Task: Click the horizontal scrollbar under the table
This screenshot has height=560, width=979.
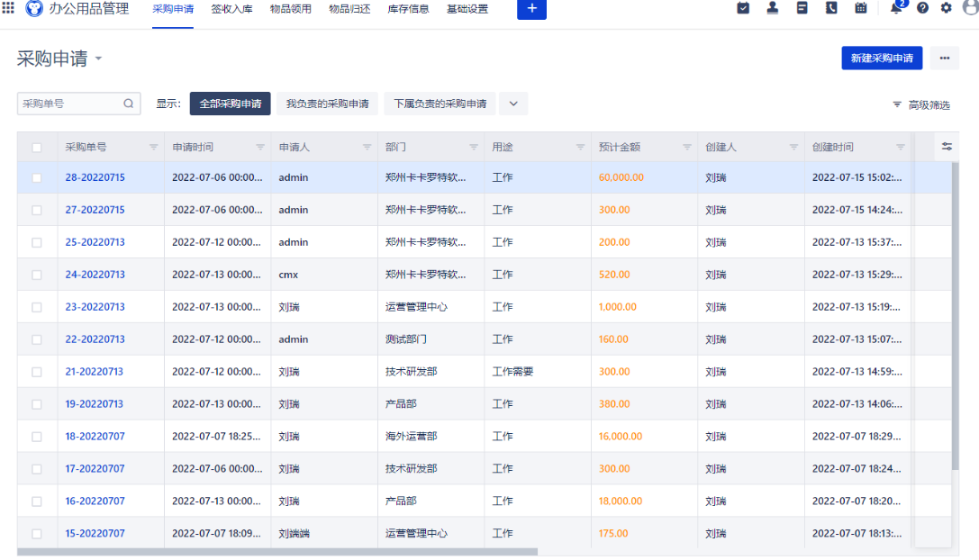Action: point(277,552)
